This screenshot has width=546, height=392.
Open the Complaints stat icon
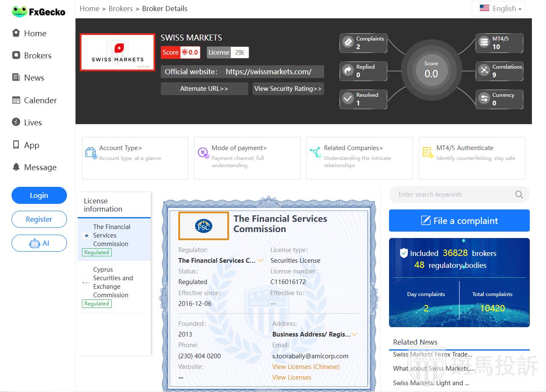(348, 43)
